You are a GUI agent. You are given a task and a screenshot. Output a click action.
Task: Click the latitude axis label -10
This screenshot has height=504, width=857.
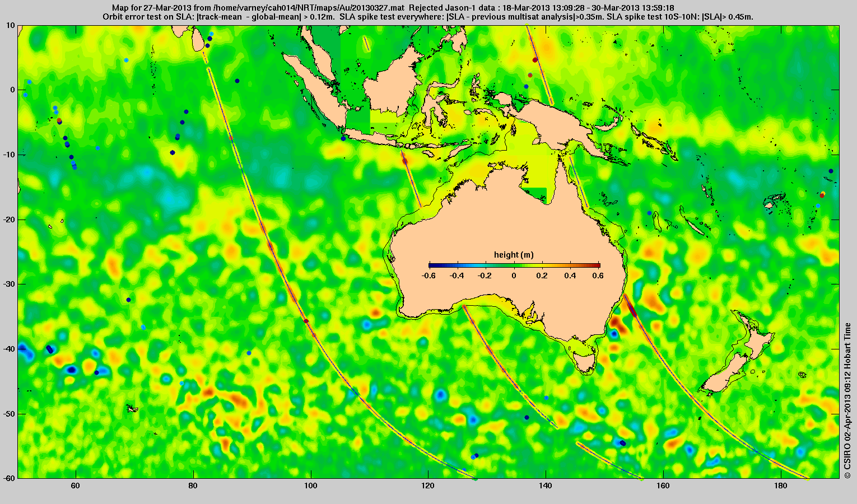tap(9, 155)
